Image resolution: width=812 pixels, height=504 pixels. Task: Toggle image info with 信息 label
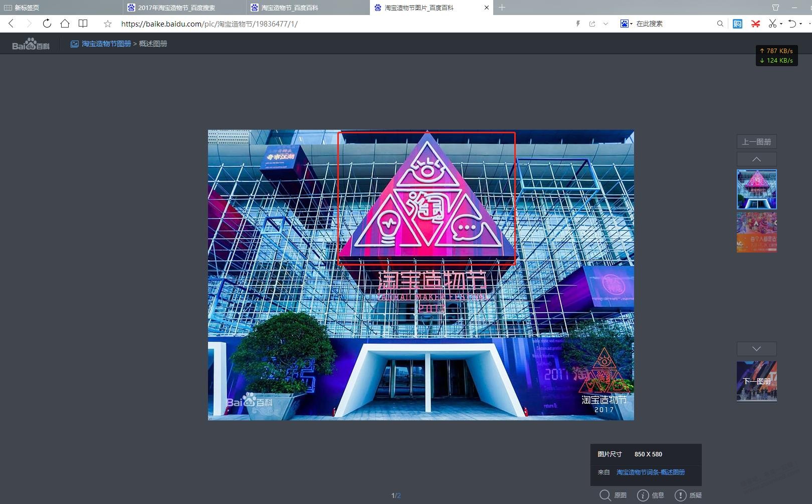coord(658,495)
